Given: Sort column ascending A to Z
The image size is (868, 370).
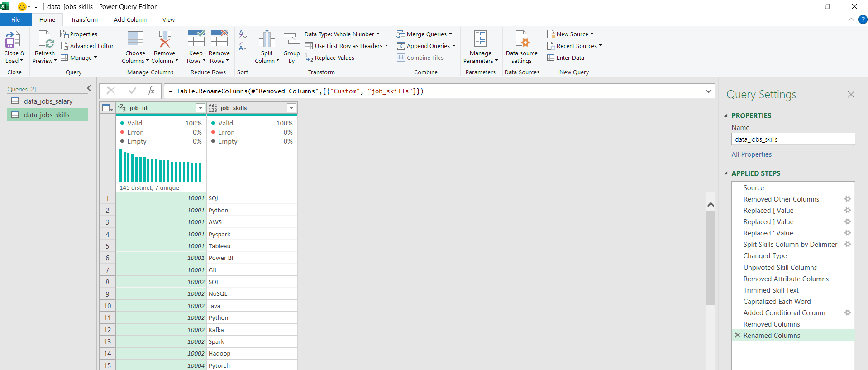Looking at the screenshot, I should pyautogui.click(x=243, y=34).
